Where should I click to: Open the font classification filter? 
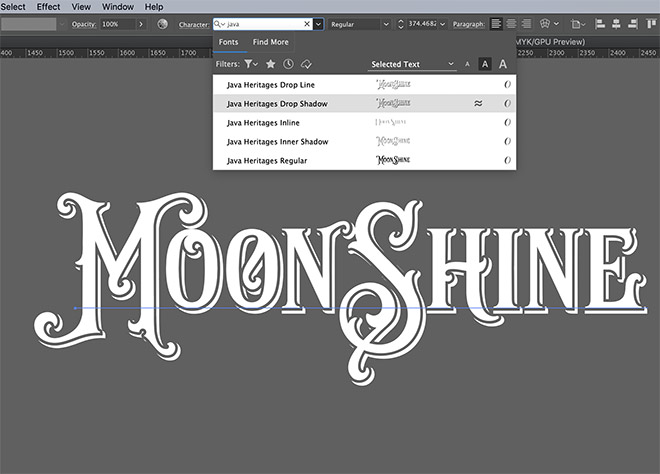(x=251, y=64)
